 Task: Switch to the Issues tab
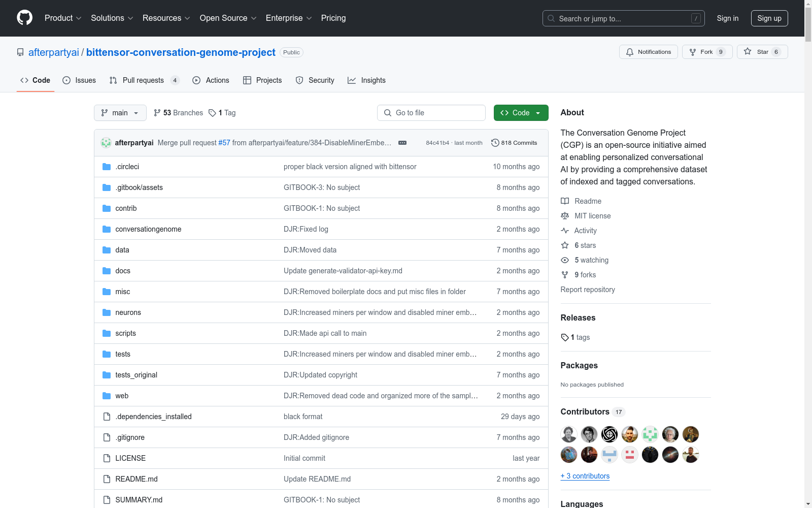tap(79, 80)
